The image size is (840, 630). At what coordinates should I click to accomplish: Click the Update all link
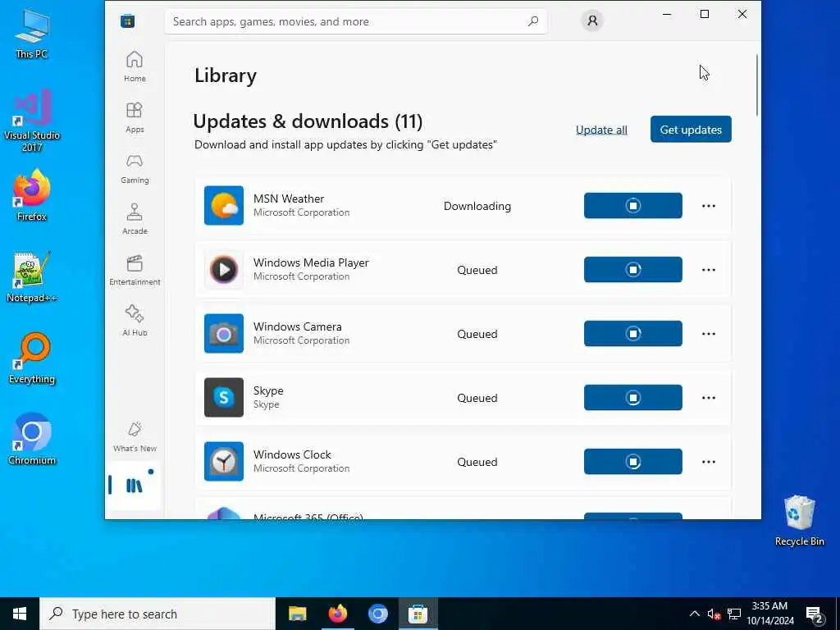tap(601, 130)
